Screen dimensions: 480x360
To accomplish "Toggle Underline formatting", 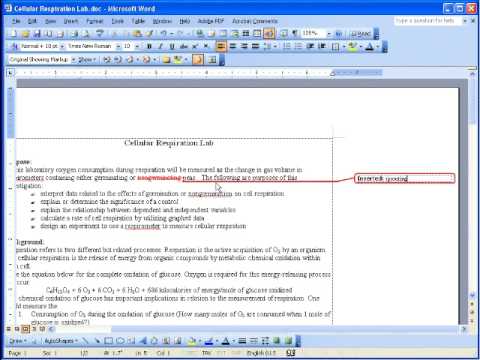I will point(172,46).
